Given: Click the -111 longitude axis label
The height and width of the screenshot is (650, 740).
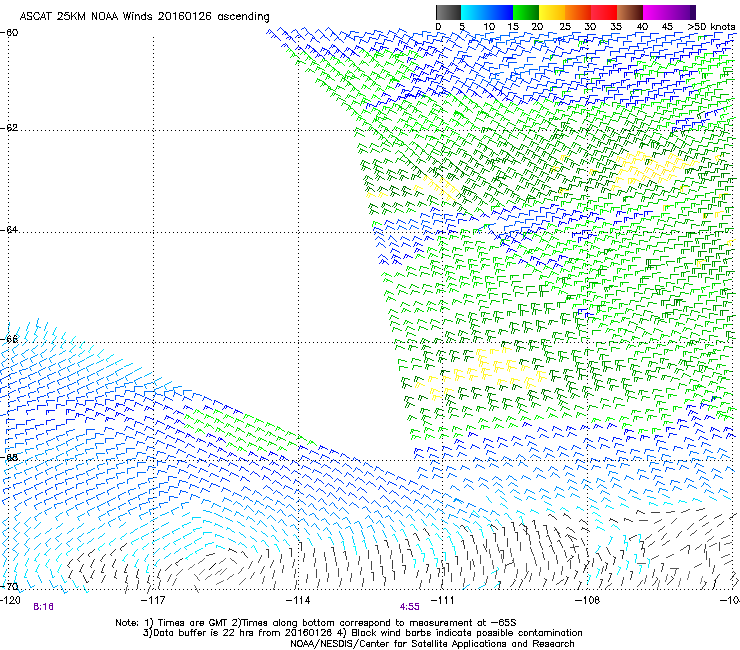Looking at the screenshot, I should (x=442, y=600).
